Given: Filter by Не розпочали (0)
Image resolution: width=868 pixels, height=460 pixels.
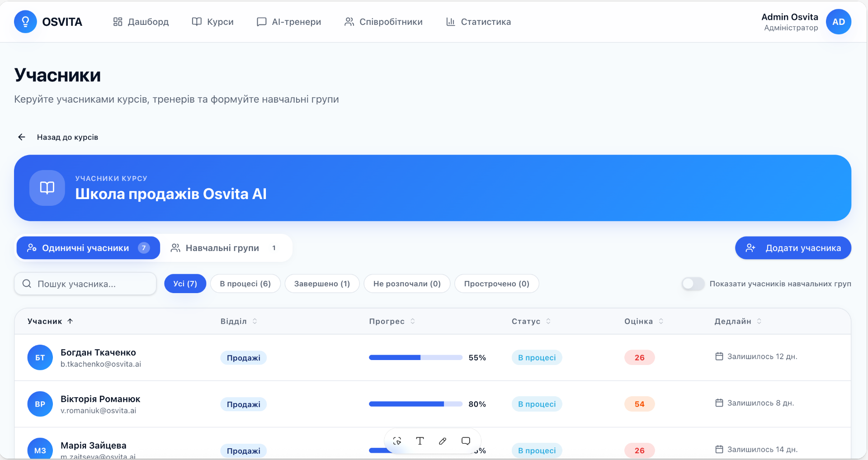Looking at the screenshot, I should [407, 284].
